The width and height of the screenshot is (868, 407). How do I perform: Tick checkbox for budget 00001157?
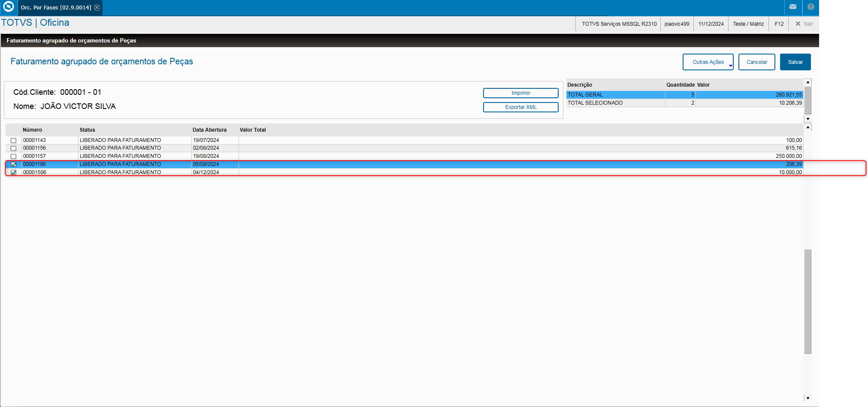(14, 157)
